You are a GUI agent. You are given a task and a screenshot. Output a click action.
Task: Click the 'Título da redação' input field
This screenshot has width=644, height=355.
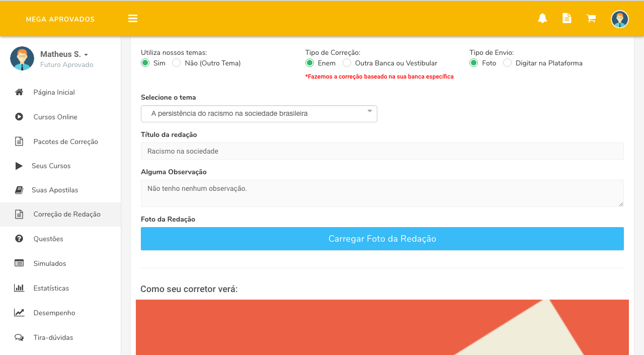pyautogui.click(x=382, y=151)
